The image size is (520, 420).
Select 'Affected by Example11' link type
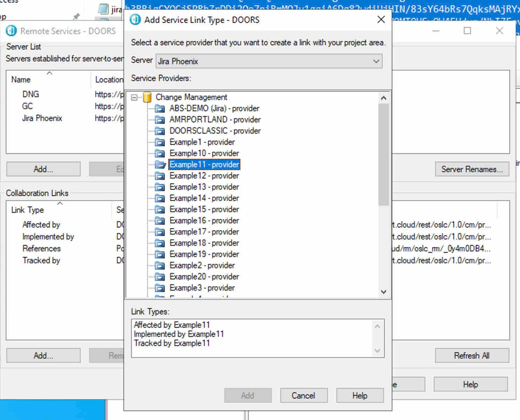[x=172, y=325]
